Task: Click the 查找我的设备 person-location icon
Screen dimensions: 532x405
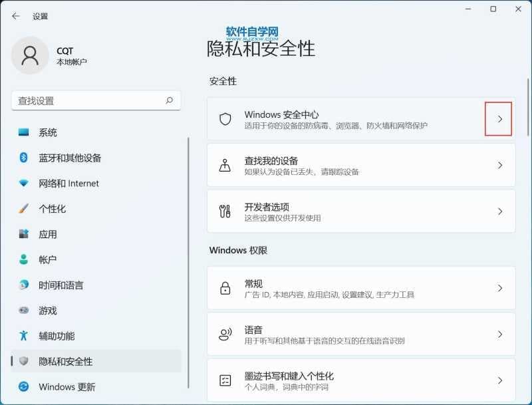Action: point(225,165)
